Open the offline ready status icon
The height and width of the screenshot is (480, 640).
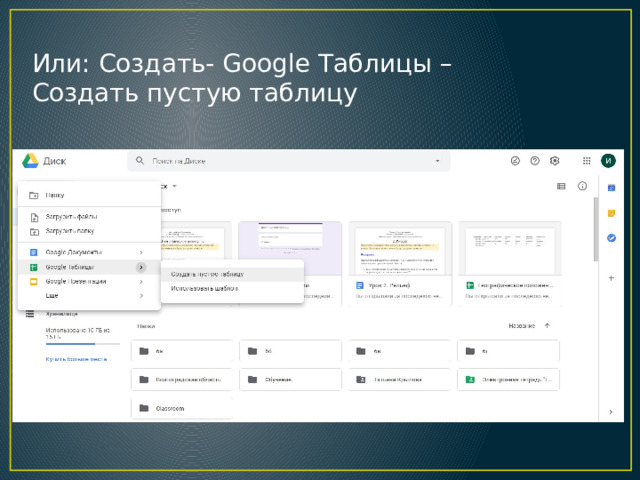pyautogui.click(x=515, y=161)
